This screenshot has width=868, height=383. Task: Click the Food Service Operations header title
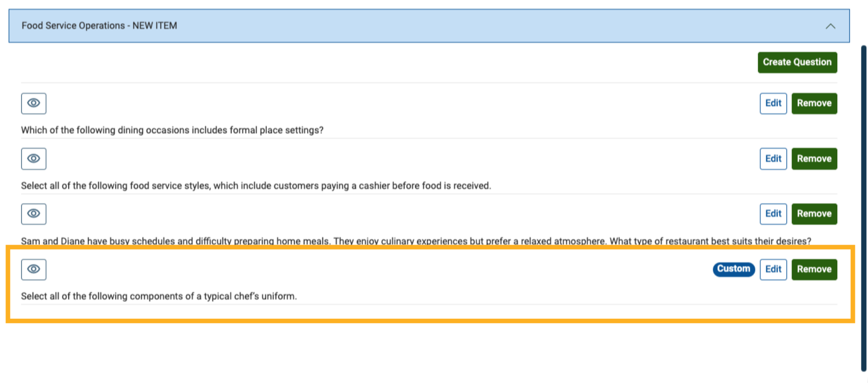coord(100,26)
